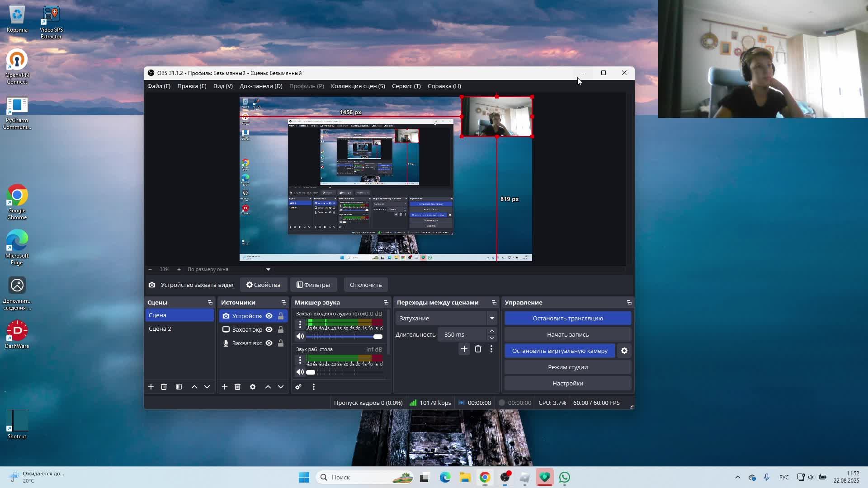
Task: Open scene filters icon in Scenes toolbar
Action: point(179,387)
